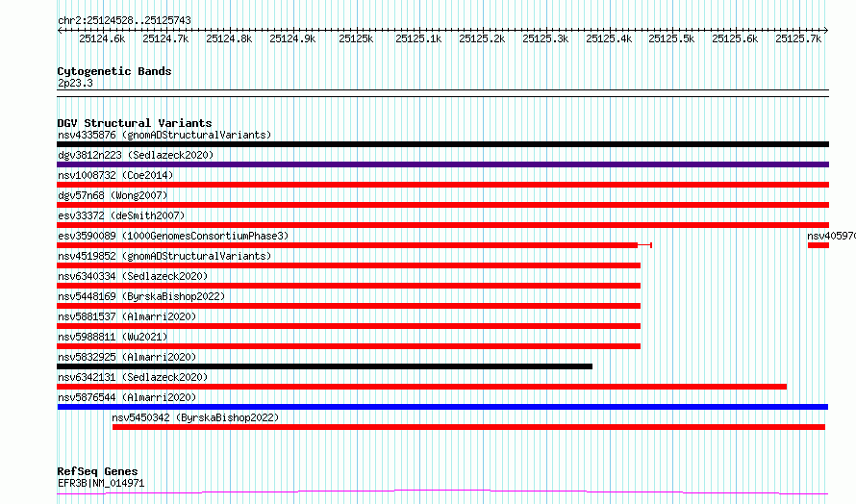Click the Cytogenetic Bands track heading
Screen dimensions: 856x504
click(x=114, y=71)
